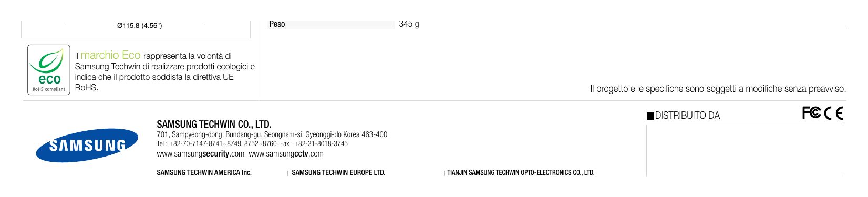The width and height of the screenshot is (868, 197).
Task: Click the Sampyeong-dong street address line
Action: [x=272, y=134]
